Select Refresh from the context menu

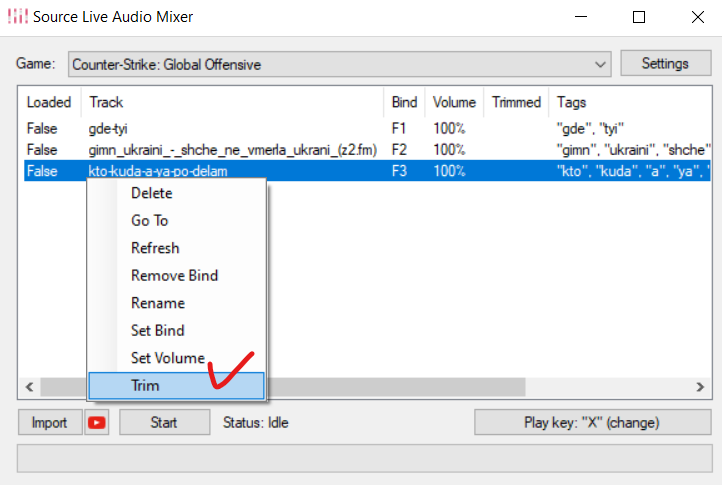coord(155,248)
